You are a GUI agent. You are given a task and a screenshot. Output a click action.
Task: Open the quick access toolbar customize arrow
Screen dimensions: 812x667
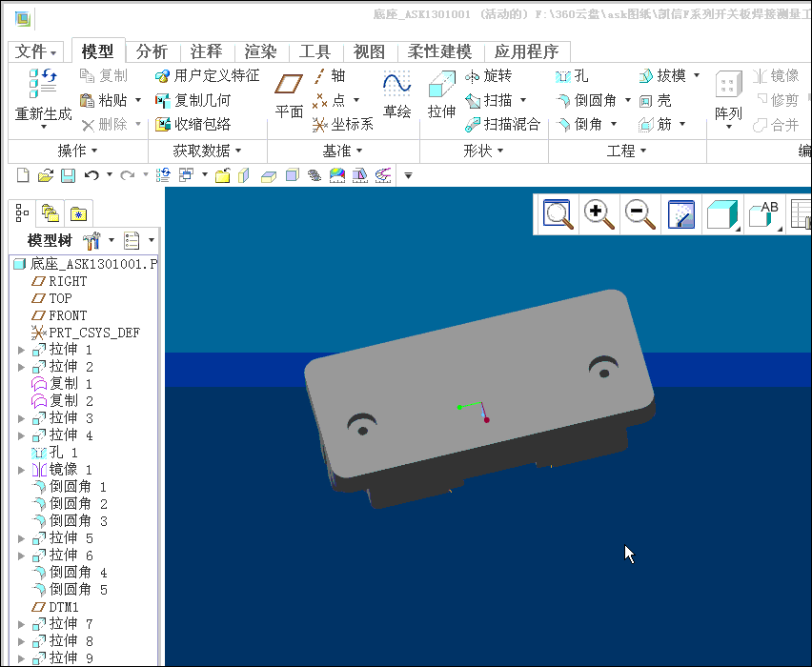[408, 176]
